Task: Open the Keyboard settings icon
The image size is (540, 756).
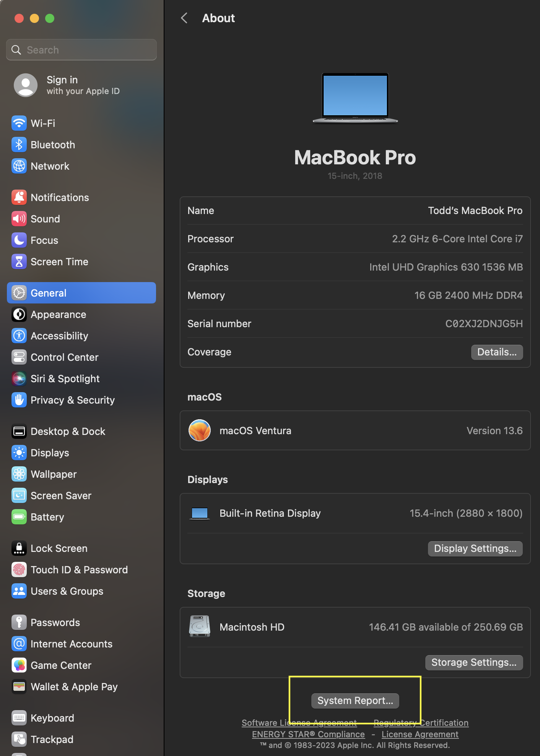Action: coord(19,718)
